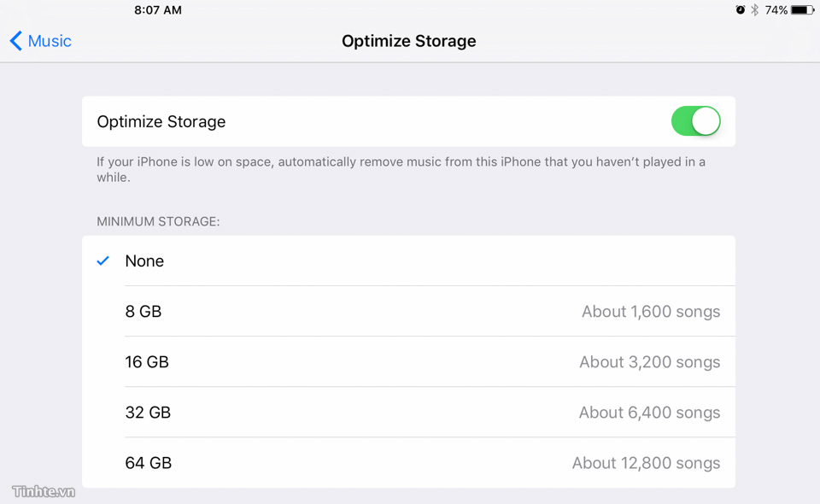Click the blue checkmark beside None

coord(103,261)
